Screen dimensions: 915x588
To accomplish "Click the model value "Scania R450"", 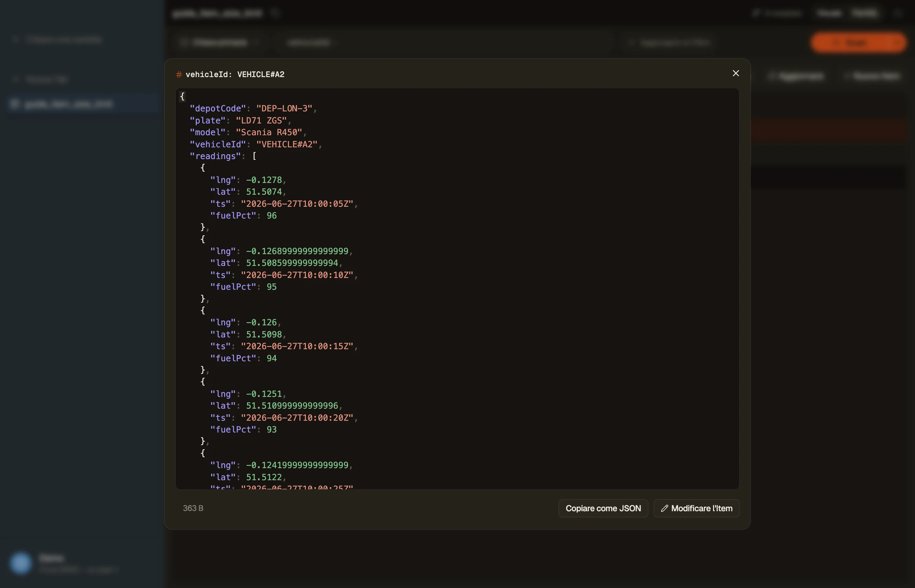I will [269, 133].
